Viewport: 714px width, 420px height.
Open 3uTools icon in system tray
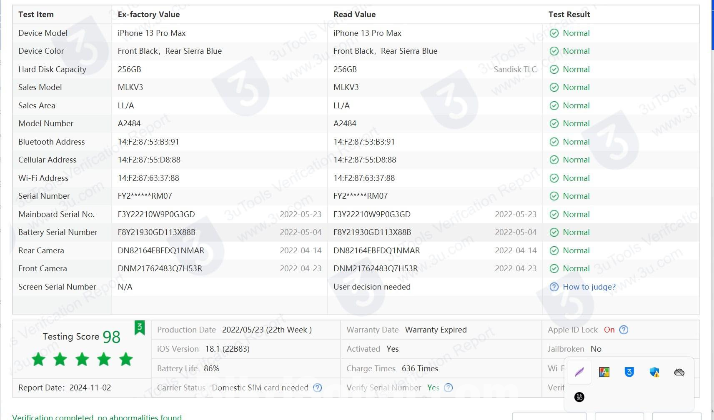coord(629,372)
